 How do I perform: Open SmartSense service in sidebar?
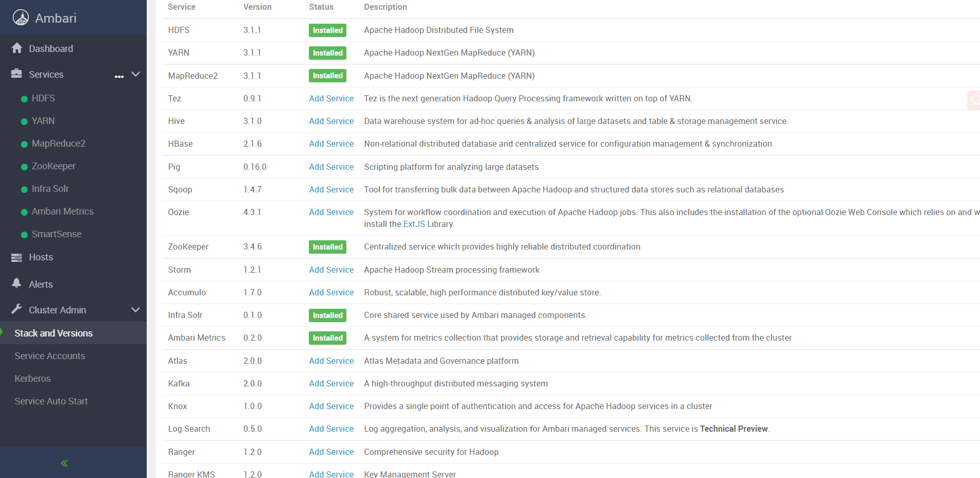[57, 234]
